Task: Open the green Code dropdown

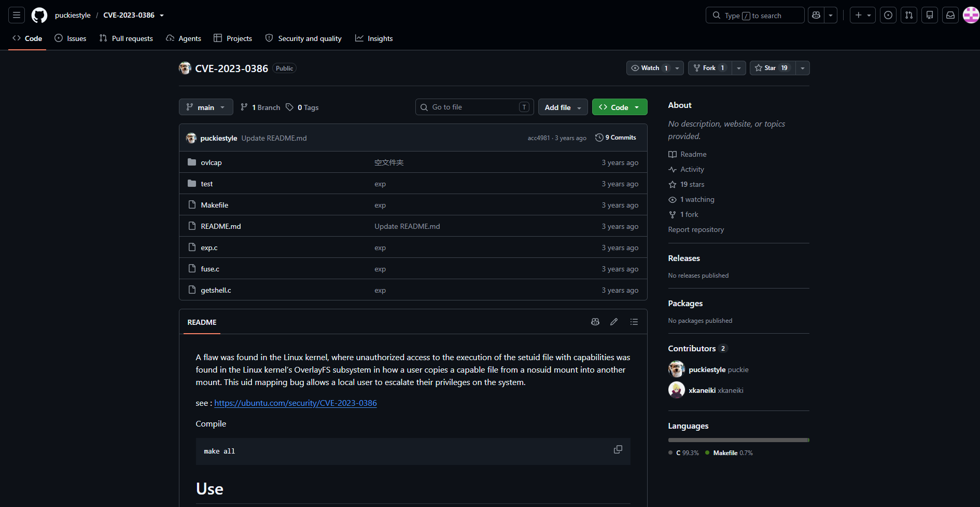Action: tap(620, 107)
